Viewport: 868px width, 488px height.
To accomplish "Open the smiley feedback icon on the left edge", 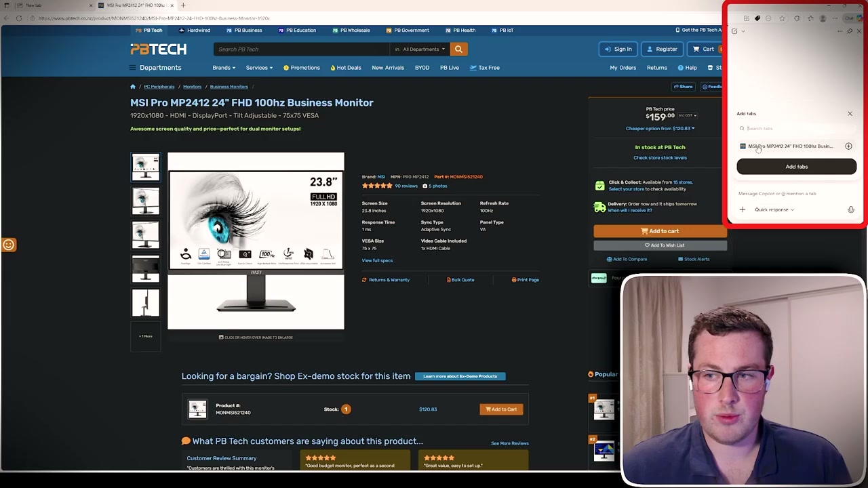I will [8, 245].
